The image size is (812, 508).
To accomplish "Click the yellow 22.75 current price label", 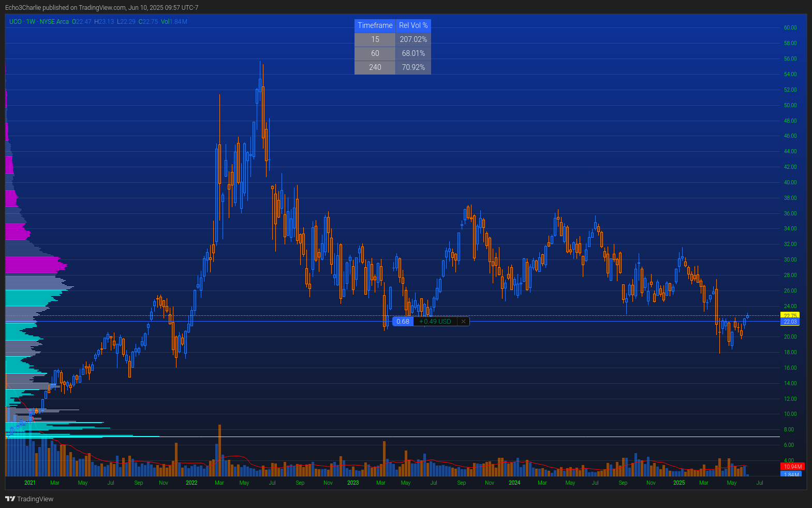I will click(x=790, y=315).
